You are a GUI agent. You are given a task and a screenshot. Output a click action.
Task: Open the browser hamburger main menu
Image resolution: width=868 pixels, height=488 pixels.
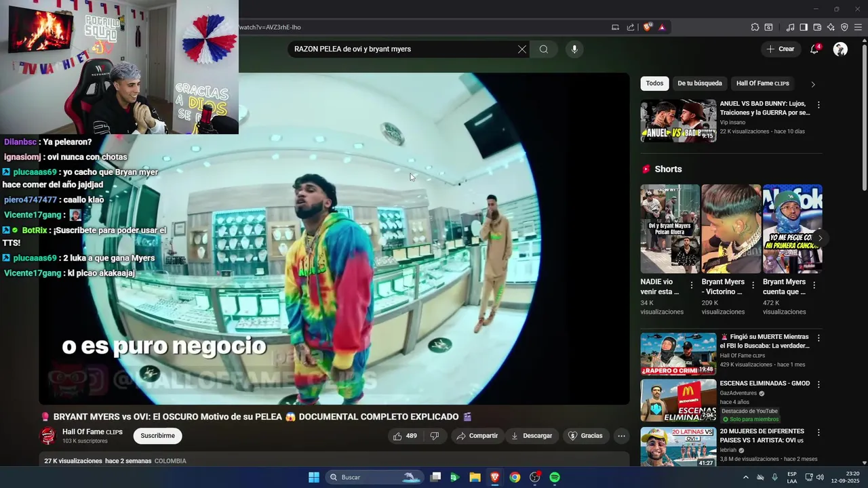[859, 27]
